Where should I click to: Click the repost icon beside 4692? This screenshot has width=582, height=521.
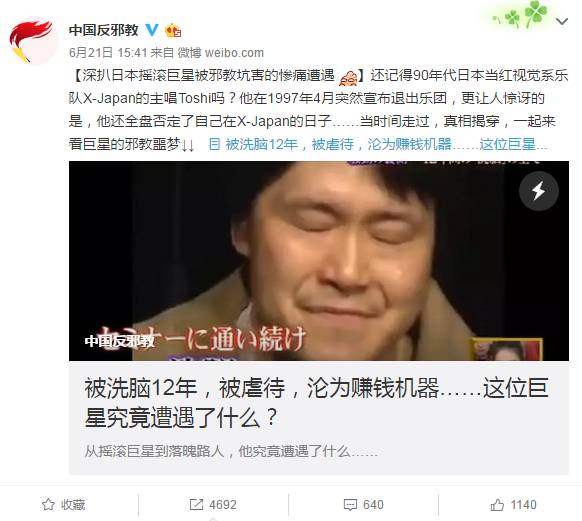pyautogui.click(x=196, y=505)
